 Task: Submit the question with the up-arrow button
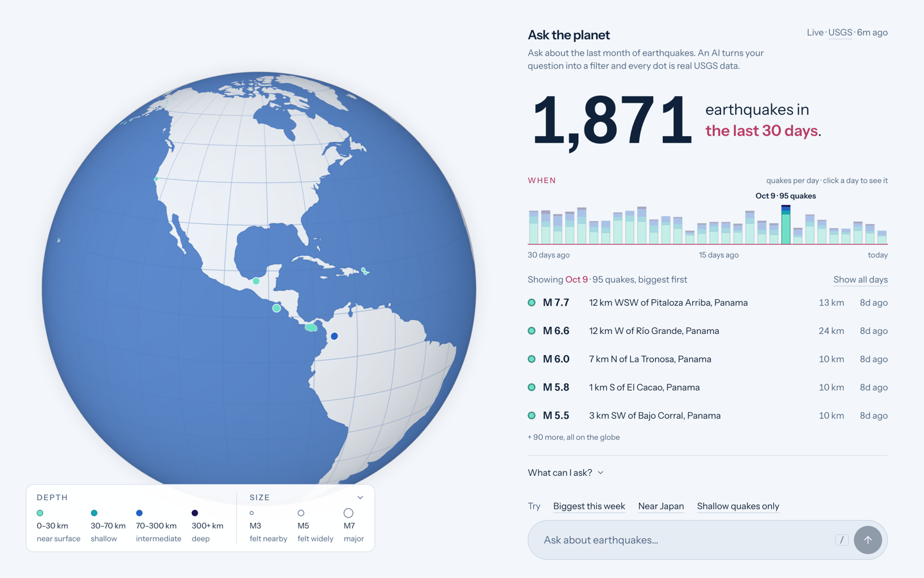coord(868,540)
